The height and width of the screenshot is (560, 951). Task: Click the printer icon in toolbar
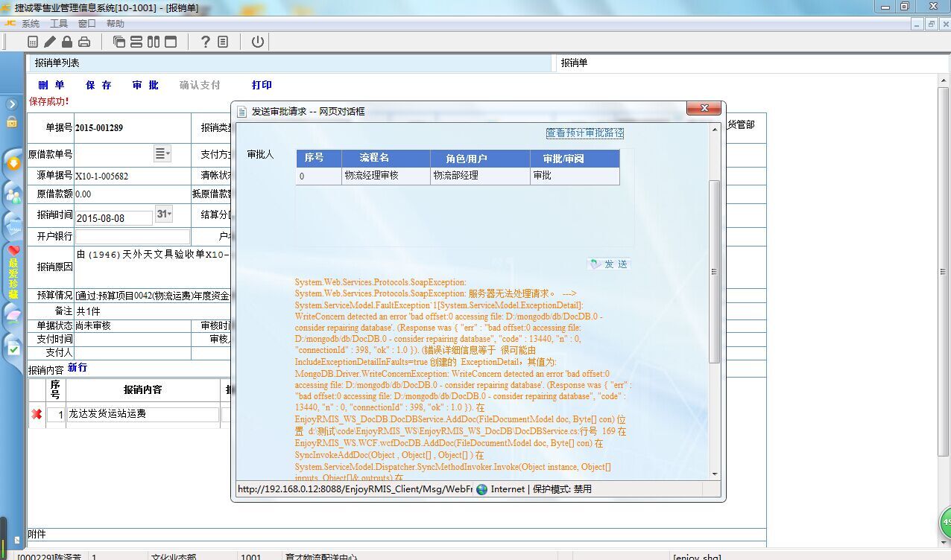pos(84,42)
